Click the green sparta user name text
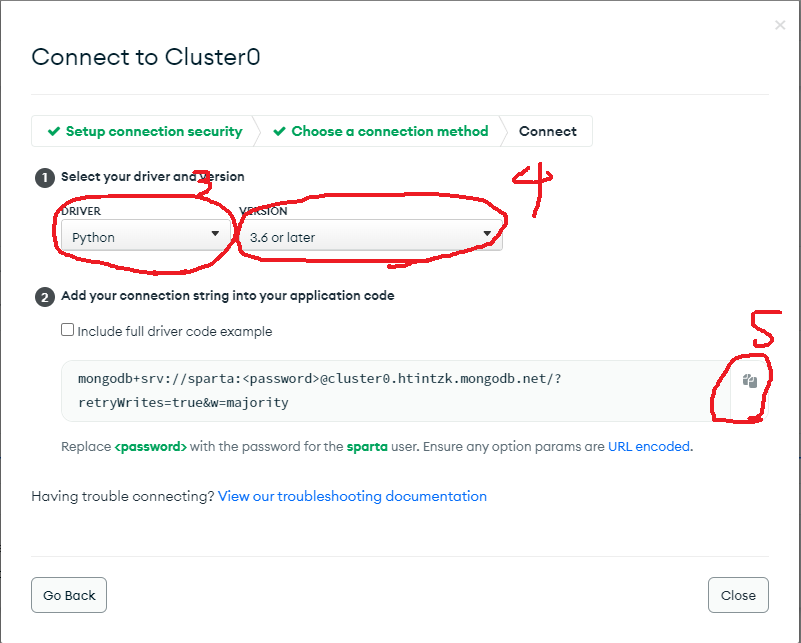 pyautogui.click(x=367, y=447)
